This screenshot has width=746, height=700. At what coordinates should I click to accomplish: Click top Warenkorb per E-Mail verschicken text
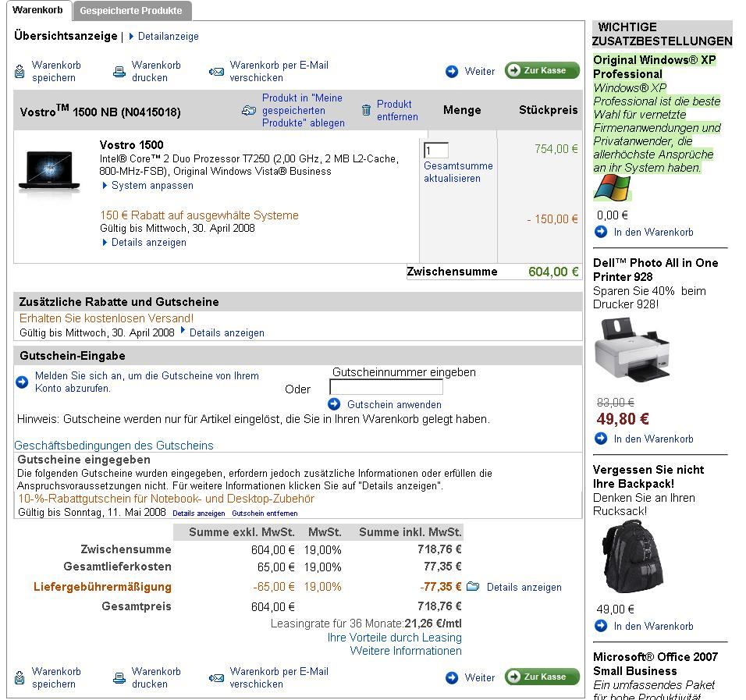[279, 71]
